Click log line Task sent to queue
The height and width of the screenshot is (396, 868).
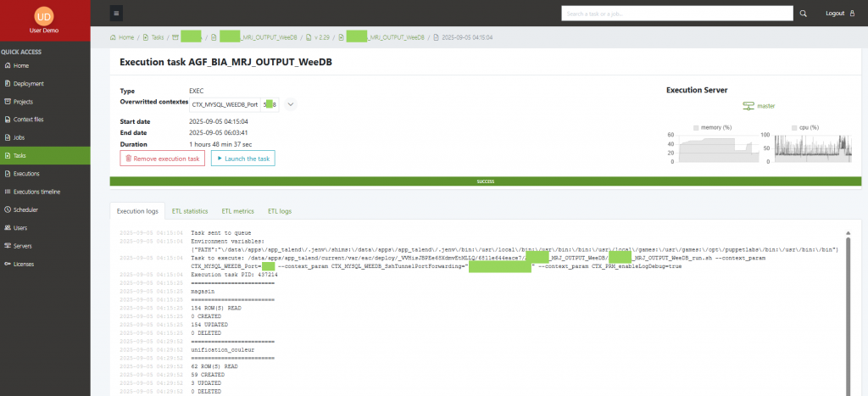[220, 233]
